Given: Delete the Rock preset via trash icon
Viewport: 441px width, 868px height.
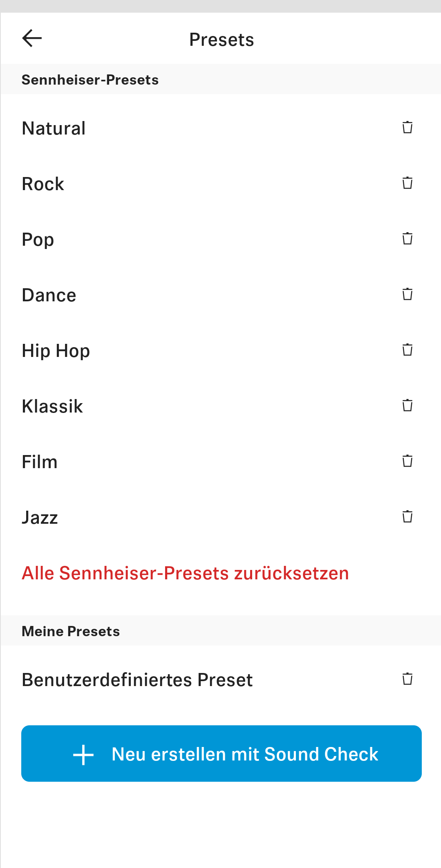Looking at the screenshot, I should tap(407, 183).
